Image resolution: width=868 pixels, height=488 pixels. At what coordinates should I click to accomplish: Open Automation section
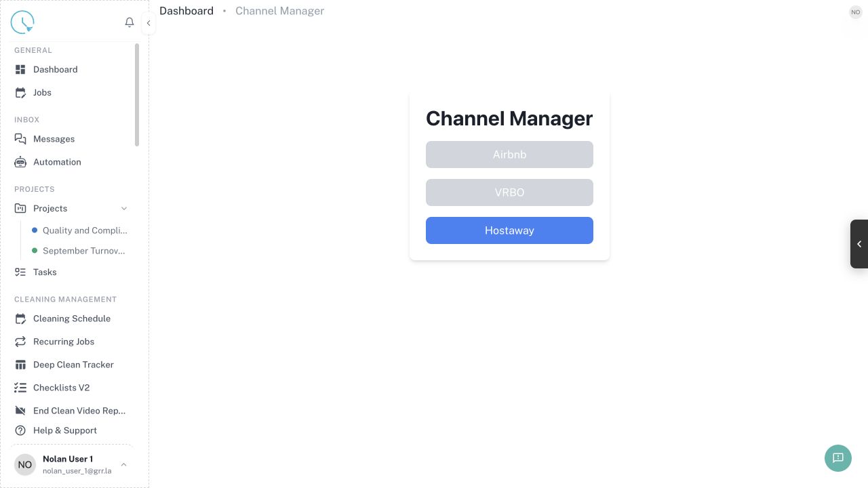[x=57, y=162]
